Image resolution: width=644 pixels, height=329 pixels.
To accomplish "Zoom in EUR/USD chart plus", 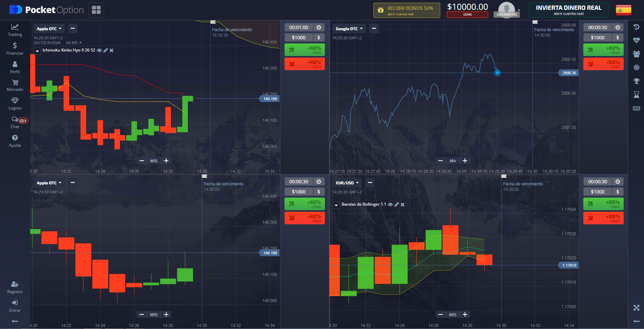I will (x=465, y=314).
